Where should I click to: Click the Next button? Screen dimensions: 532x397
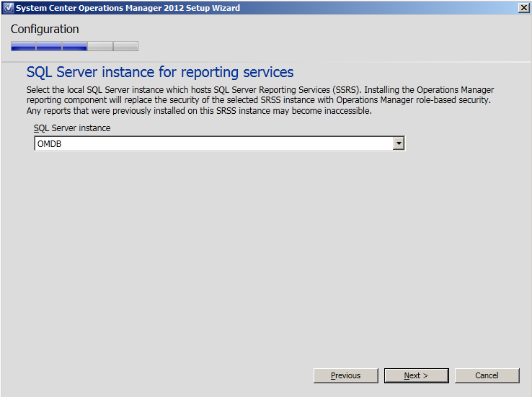[417, 375]
